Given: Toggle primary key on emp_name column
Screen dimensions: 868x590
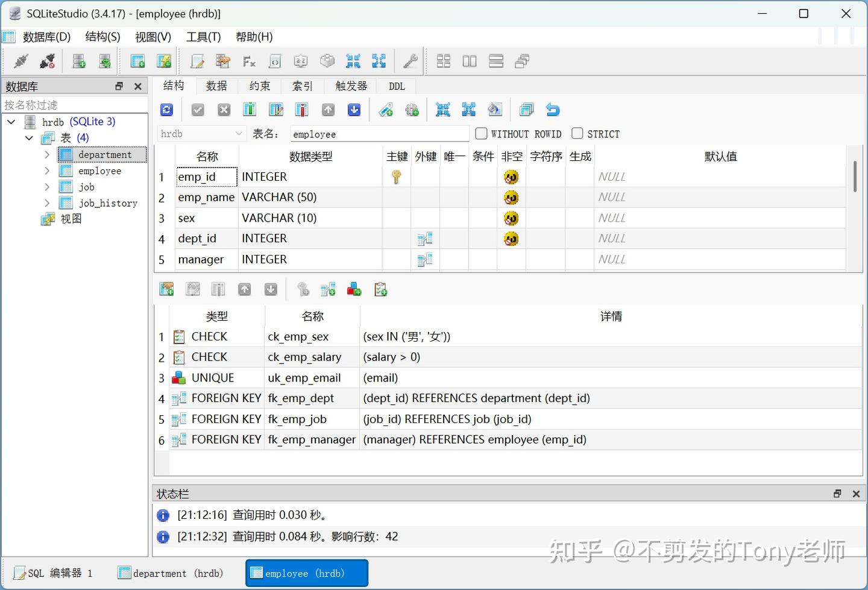Looking at the screenshot, I should tap(396, 197).
